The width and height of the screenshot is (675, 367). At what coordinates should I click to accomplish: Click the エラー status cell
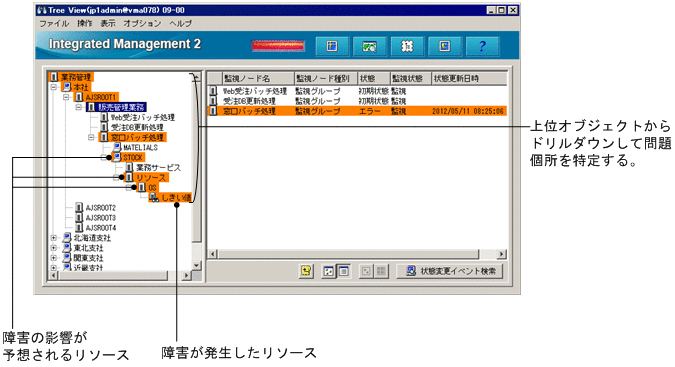370,111
